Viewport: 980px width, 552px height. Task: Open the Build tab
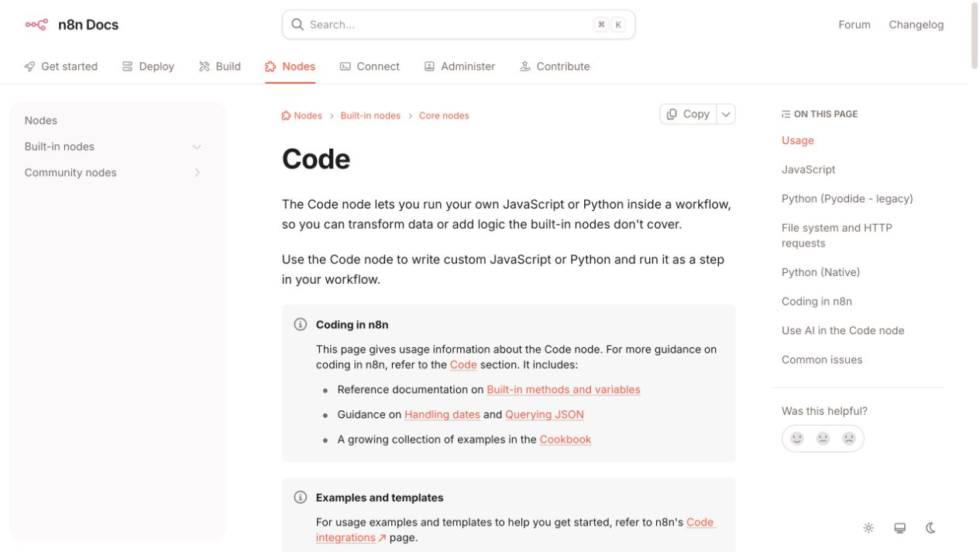(x=220, y=67)
